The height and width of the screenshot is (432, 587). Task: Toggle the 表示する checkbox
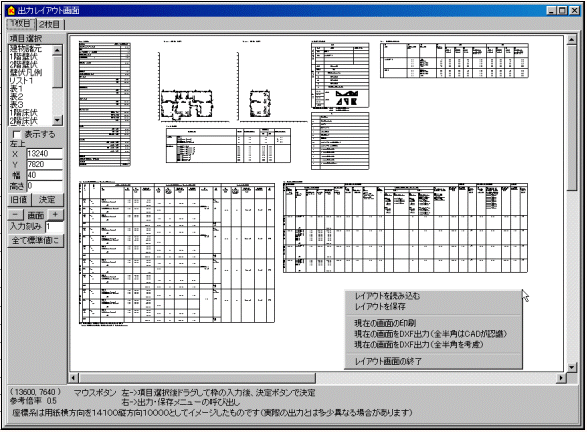point(16,134)
